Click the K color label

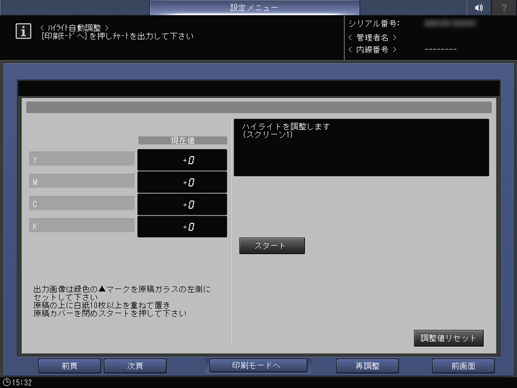pyautogui.click(x=82, y=225)
